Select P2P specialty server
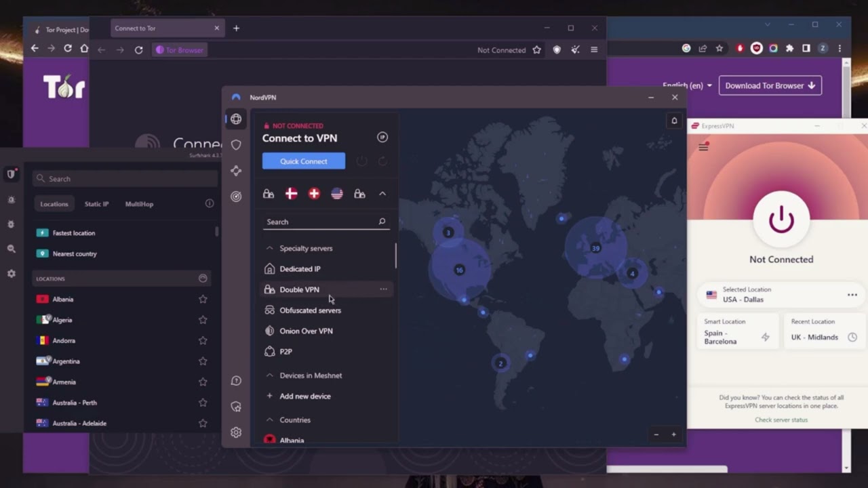This screenshot has width=868, height=488. (285, 352)
